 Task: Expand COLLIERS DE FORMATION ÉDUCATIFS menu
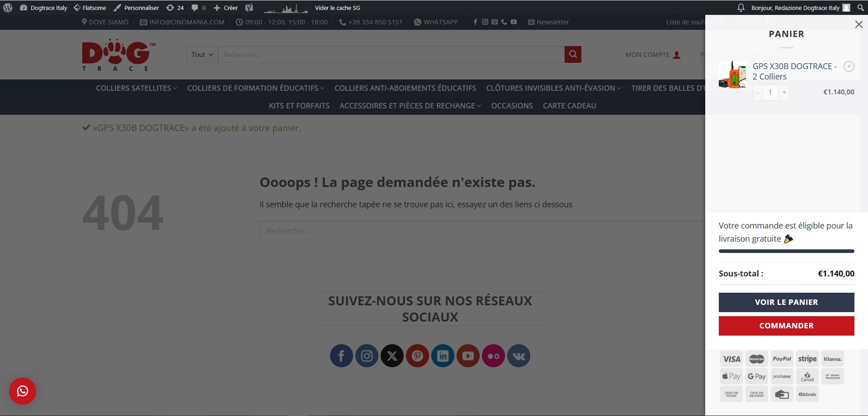pyautogui.click(x=256, y=88)
